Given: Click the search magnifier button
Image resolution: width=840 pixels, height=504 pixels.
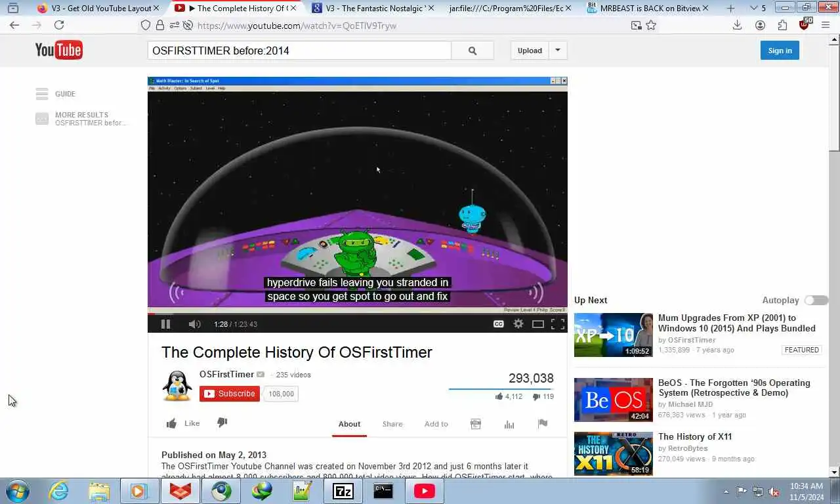Looking at the screenshot, I should (x=472, y=51).
